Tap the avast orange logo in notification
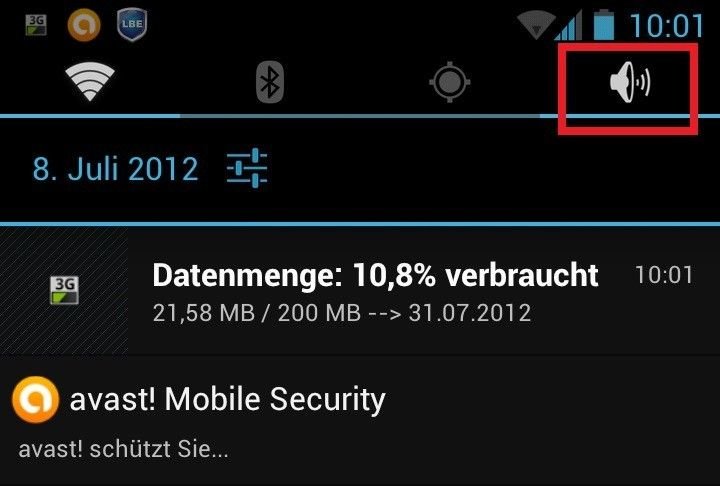 [x=36, y=399]
